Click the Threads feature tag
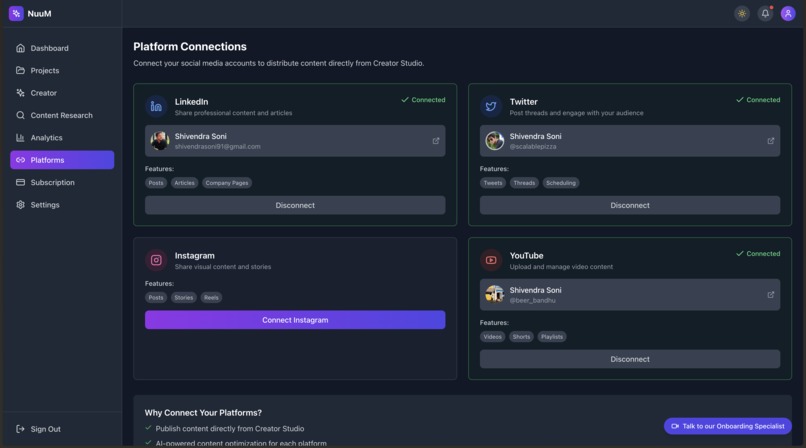Viewport: 806px width, 448px height. coord(524,183)
